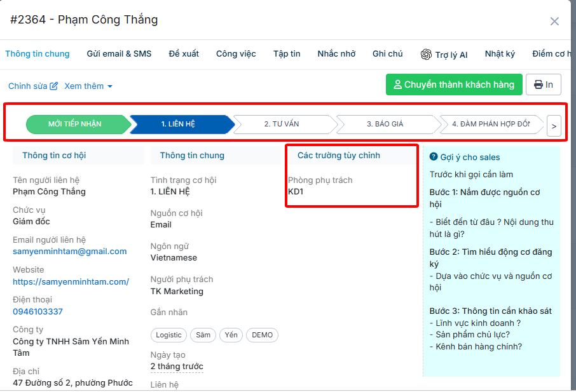Click the printer icon on the In button
The height and width of the screenshot is (392, 576).
pyautogui.click(x=538, y=84)
